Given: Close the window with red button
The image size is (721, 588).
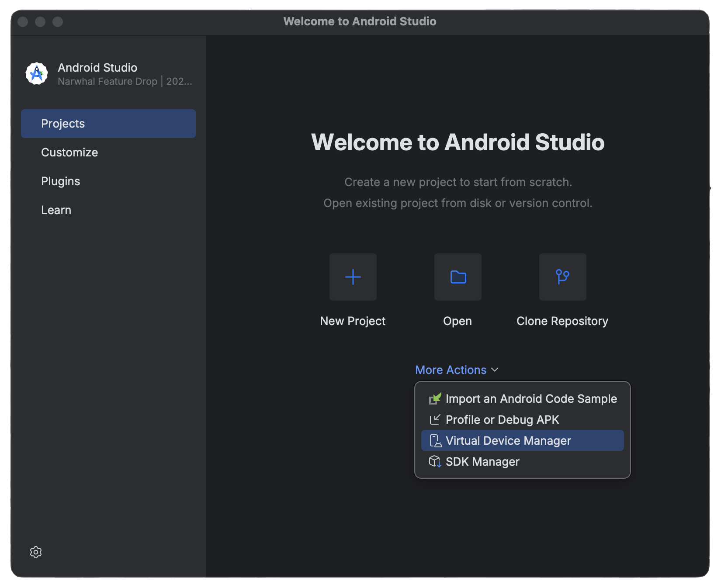Looking at the screenshot, I should (x=23, y=21).
